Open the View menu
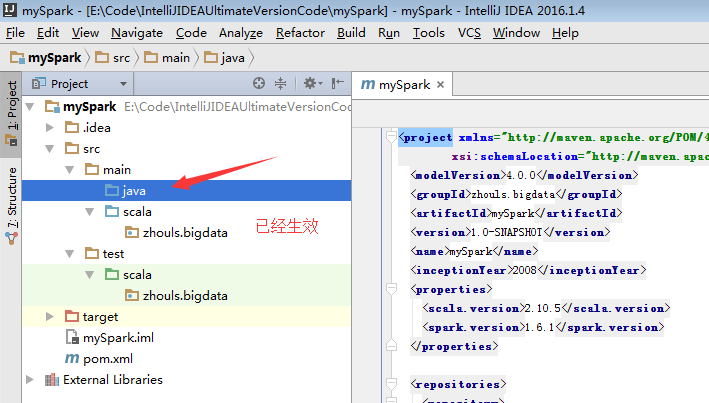Image resolution: width=709 pixels, height=403 pixels. point(85,33)
